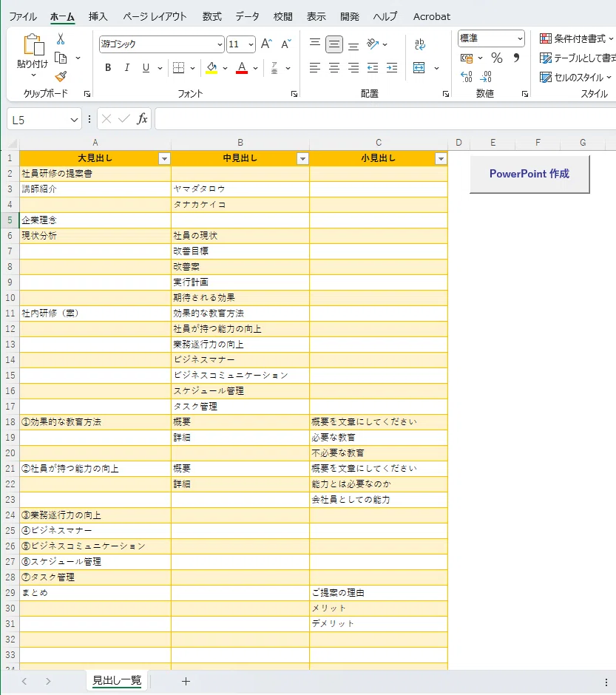Toggle Underline formatting
The image size is (616, 695).
click(146, 68)
